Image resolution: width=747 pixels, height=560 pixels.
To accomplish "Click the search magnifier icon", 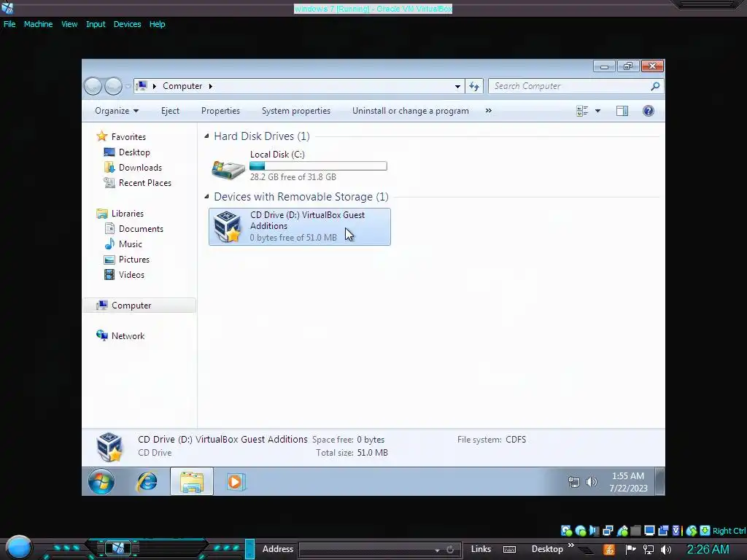I will pyautogui.click(x=656, y=86).
